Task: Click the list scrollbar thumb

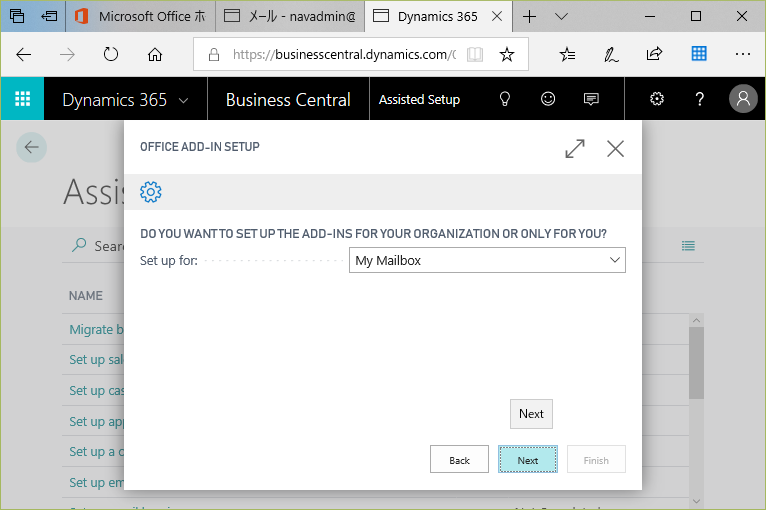Action: pyautogui.click(x=696, y=363)
